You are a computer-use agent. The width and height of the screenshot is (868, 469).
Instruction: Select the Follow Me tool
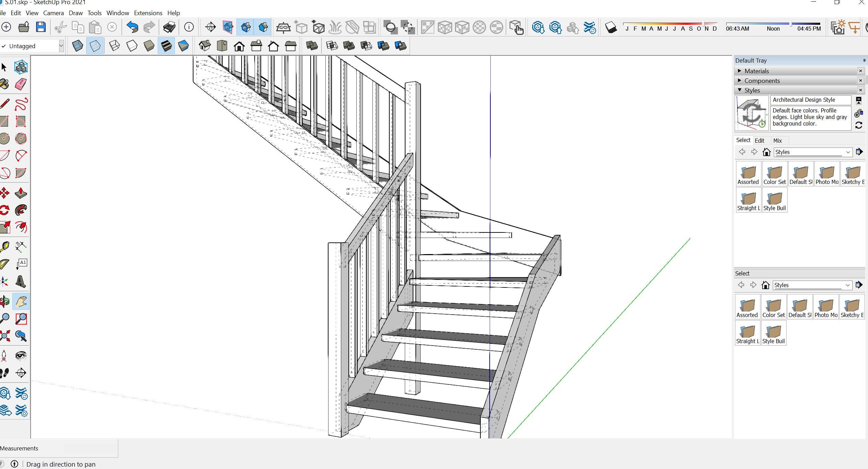tap(21, 210)
